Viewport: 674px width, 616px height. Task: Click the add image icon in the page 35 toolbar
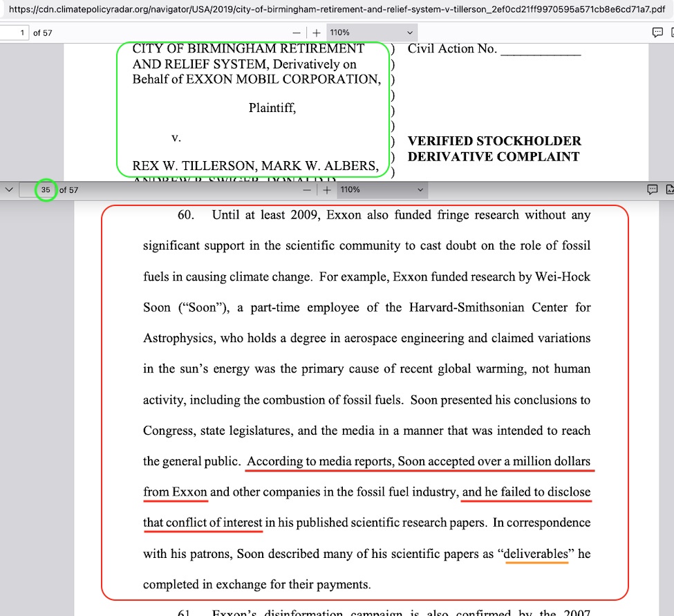click(x=669, y=189)
